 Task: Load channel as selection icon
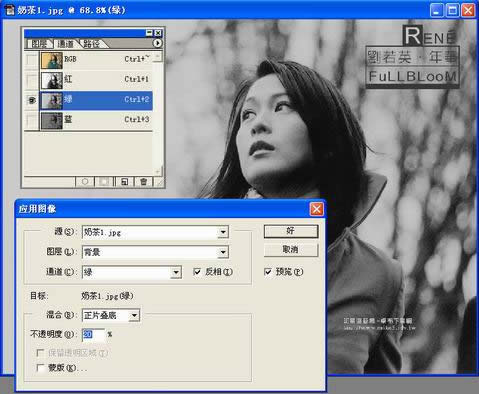click(85, 181)
